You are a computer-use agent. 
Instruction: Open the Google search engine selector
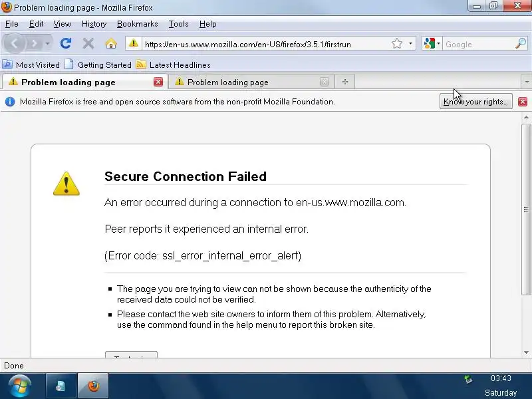point(432,44)
